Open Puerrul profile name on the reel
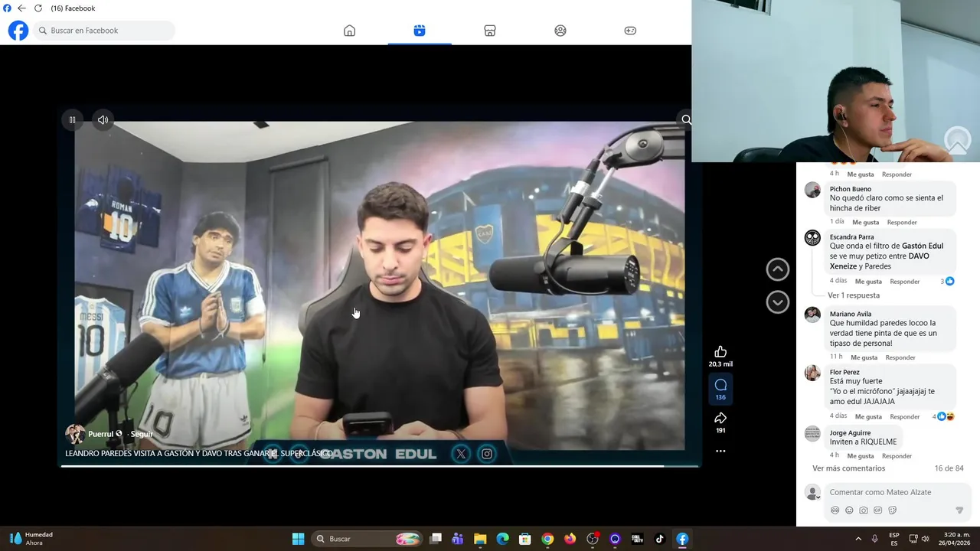980x551 pixels. [100, 434]
